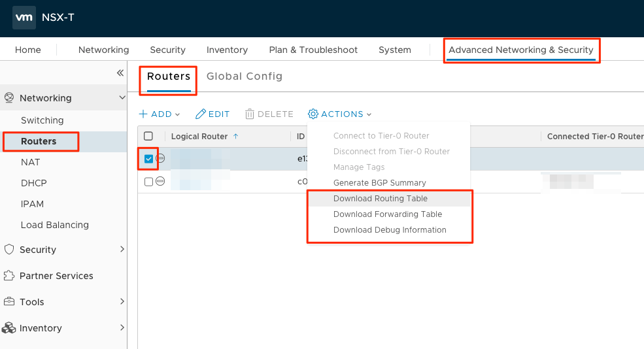
Task: Open the Home top tab
Action: (x=28, y=50)
